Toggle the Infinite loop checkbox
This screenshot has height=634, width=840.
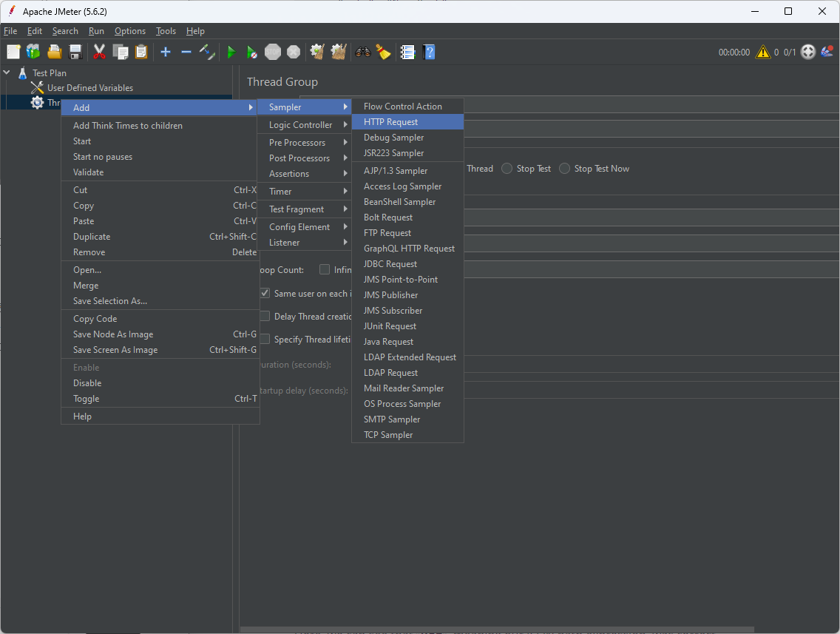(x=325, y=269)
